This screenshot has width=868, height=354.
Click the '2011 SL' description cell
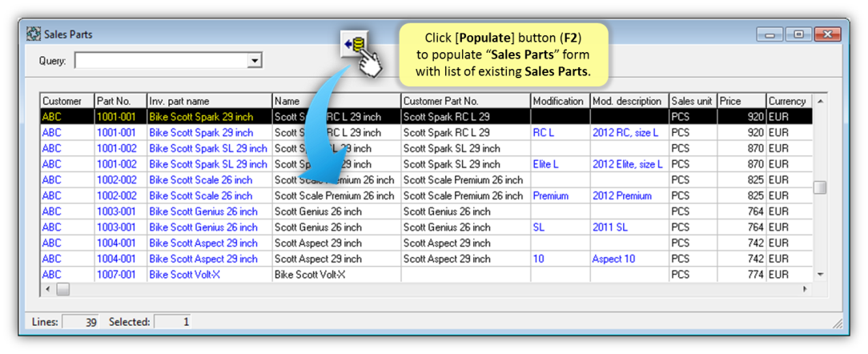click(629, 227)
